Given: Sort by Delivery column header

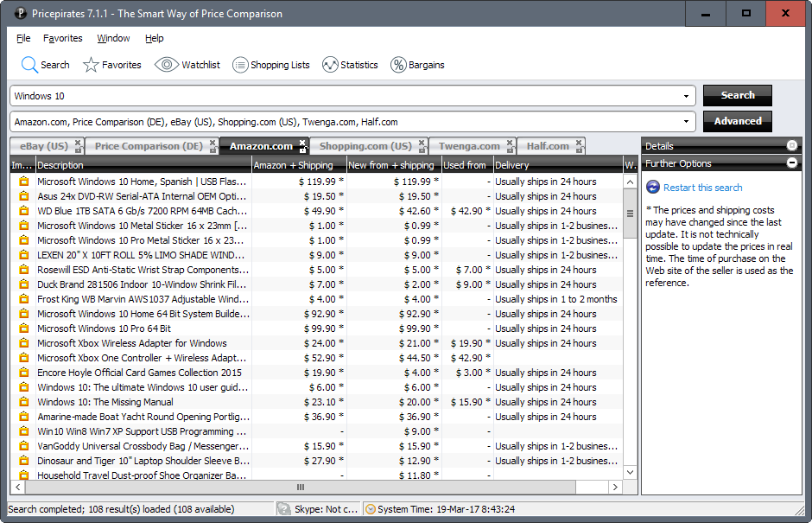Looking at the screenshot, I should [x=558, y=165].
